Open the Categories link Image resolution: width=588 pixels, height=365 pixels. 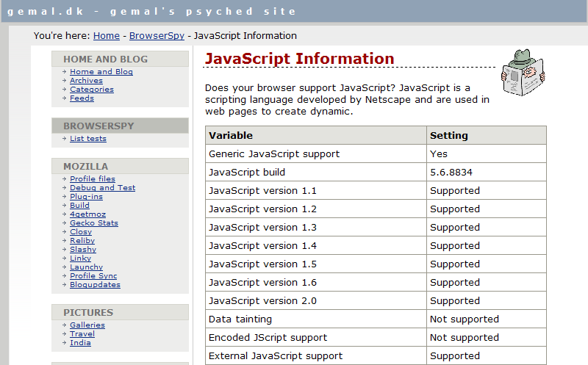point(92,89)
